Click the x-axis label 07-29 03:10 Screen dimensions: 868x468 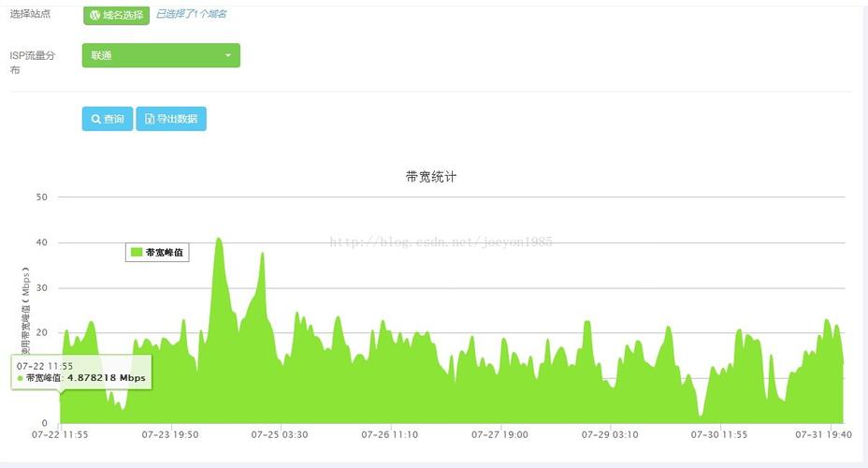pyautogui.click(x=610, y=434)
